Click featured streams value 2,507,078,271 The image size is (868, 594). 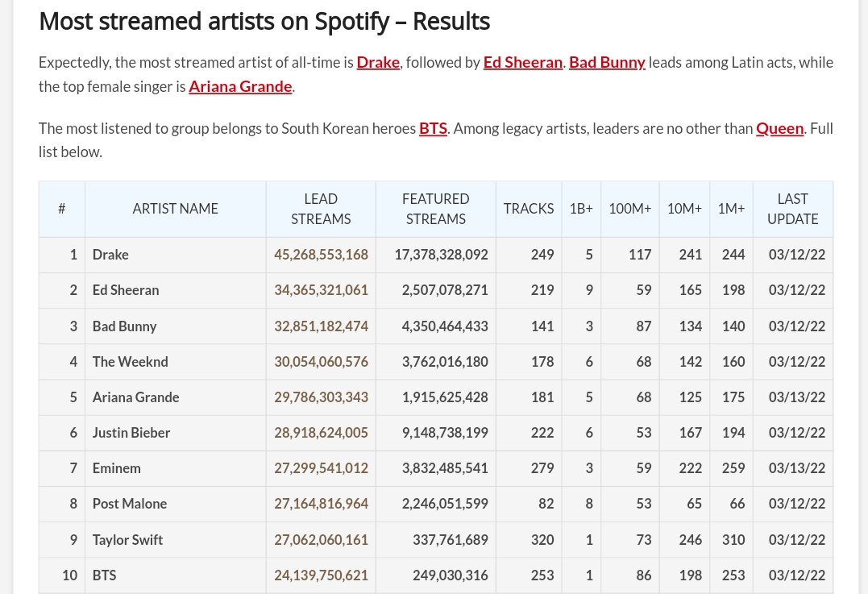(x=445, y=290)
